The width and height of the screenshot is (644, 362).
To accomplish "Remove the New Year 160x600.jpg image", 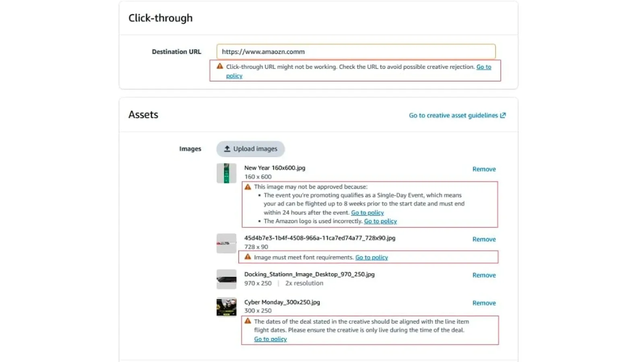I will click(484, 169).
